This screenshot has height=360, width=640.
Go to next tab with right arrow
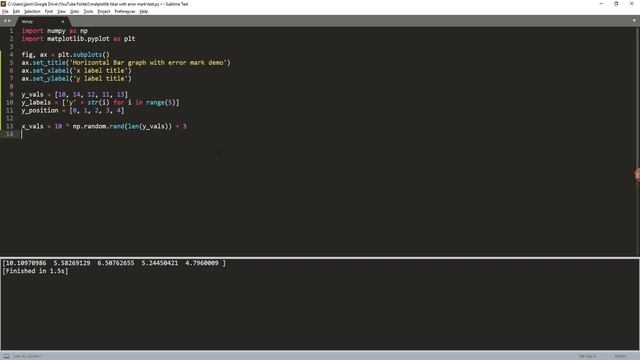9,21
